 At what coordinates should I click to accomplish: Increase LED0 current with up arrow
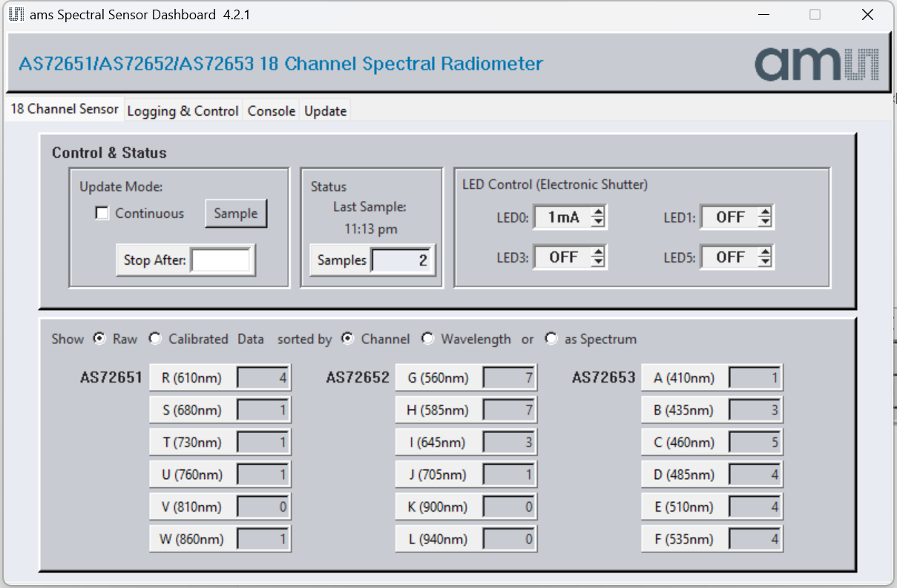pyautogui.click(x=598, y=213)
